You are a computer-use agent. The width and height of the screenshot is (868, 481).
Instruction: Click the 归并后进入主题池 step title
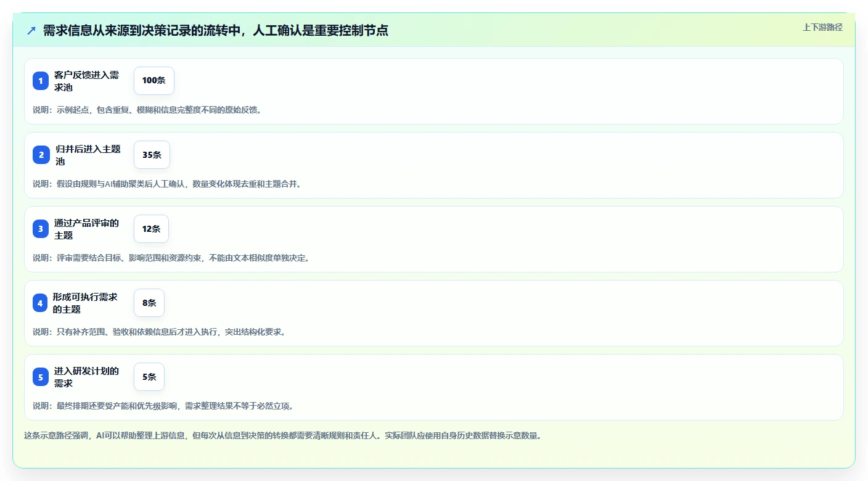88,155
